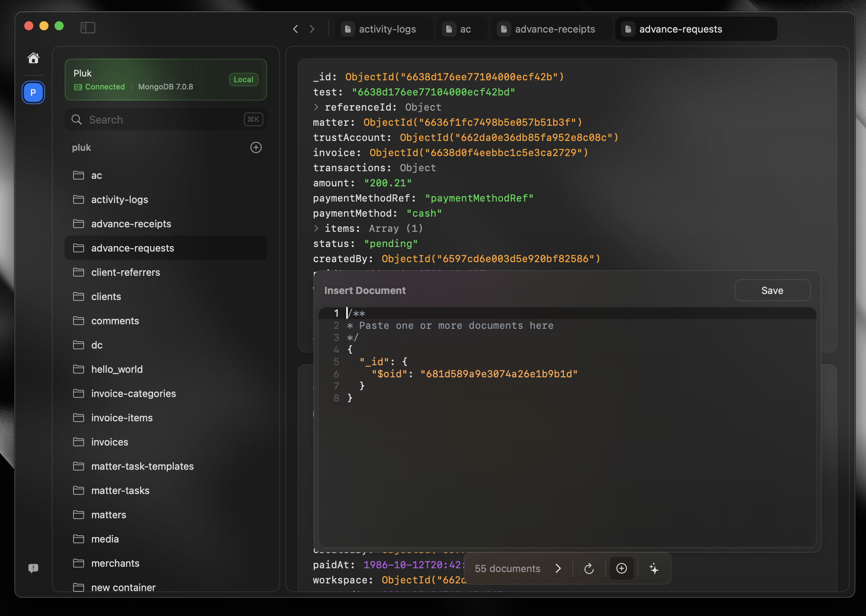Click the home icon in left rail
The image size is (866, 616).
click(x=33, y=58)
